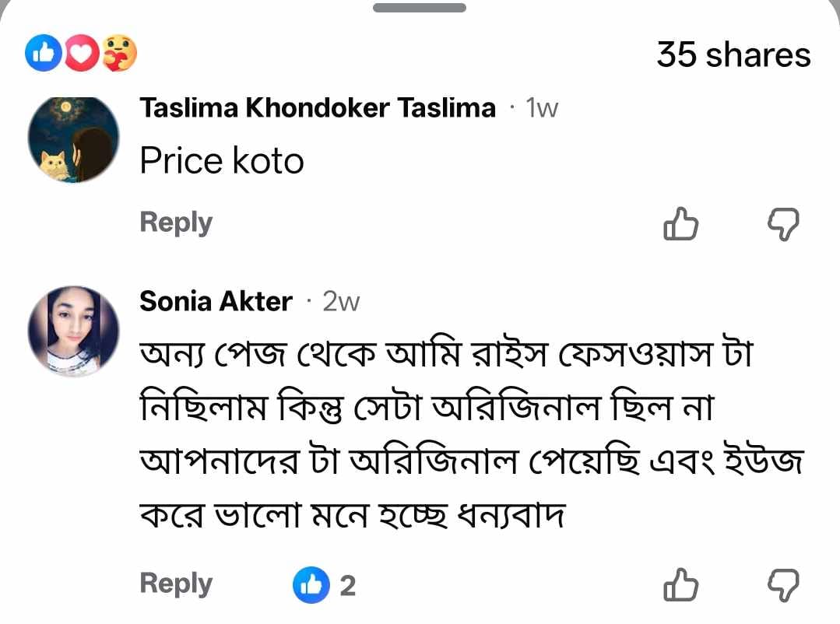Reply to Sonia Akter's comment
840x624 pixels.
pos(176,584)
